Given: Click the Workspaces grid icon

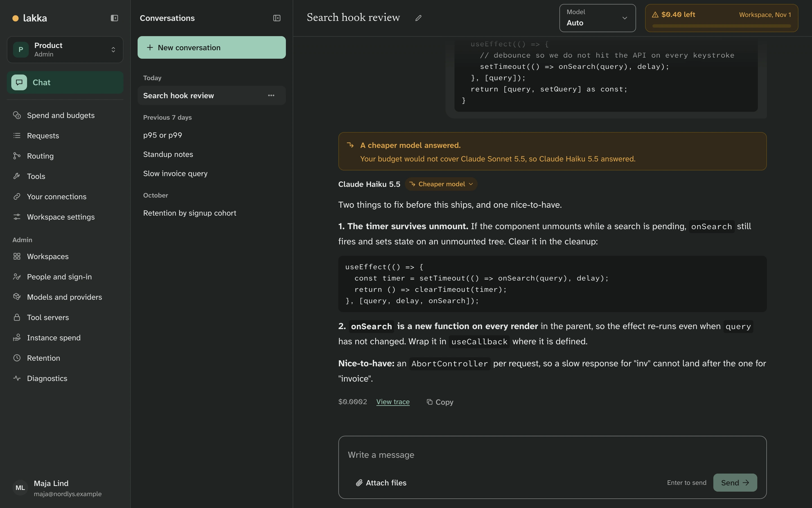Looking at the screenshot, I should click(17, 256).
